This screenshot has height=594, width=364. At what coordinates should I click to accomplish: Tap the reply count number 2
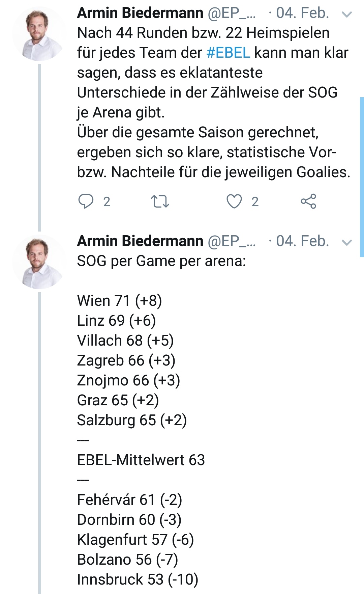pos(107,202)
